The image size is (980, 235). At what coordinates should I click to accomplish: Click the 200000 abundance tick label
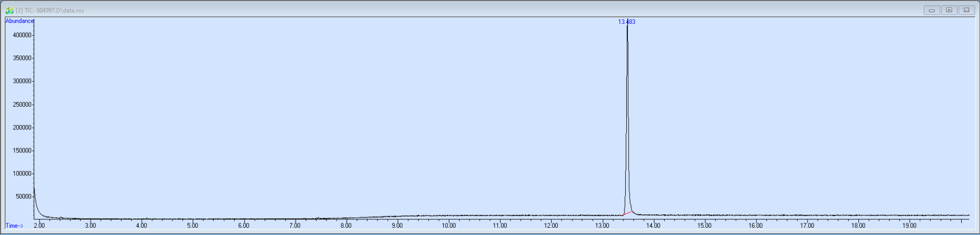[x=22, y=128]
